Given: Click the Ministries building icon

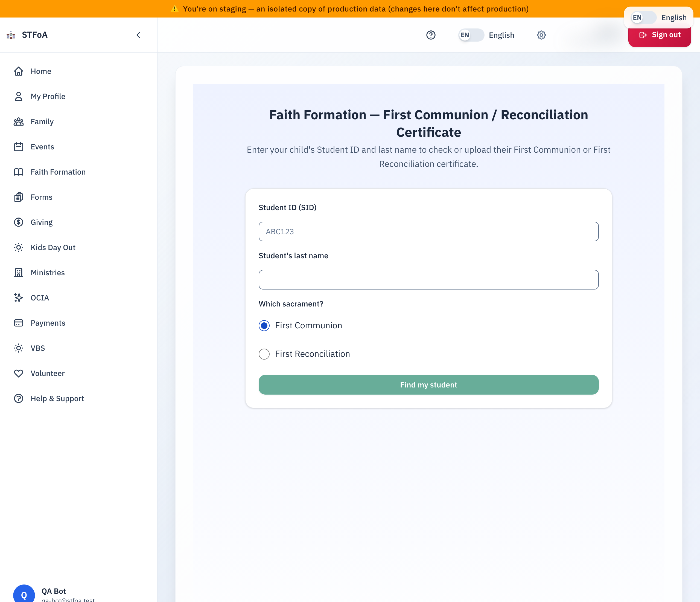Looking at the screenshot, I should [x=19, y=273].
